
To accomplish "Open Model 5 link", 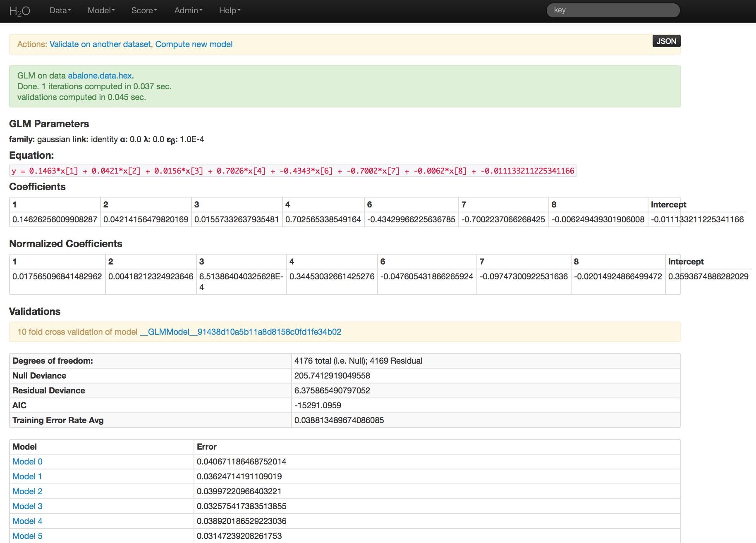I will (27, 536).
